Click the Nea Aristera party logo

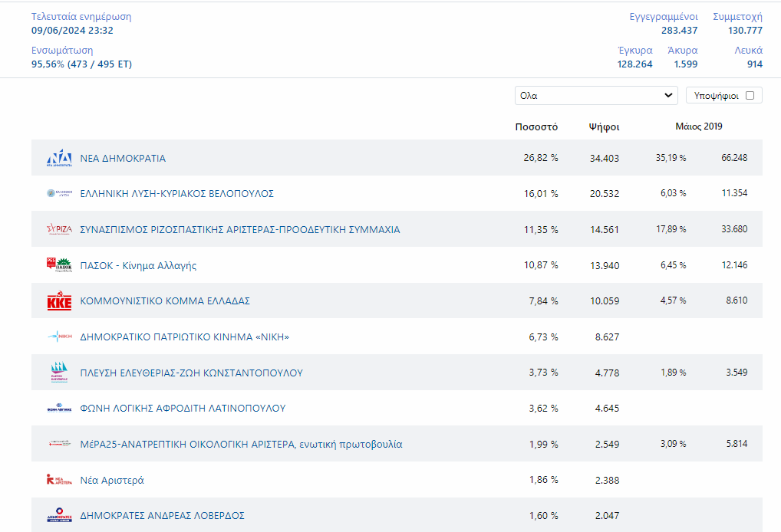coord(59,479)
